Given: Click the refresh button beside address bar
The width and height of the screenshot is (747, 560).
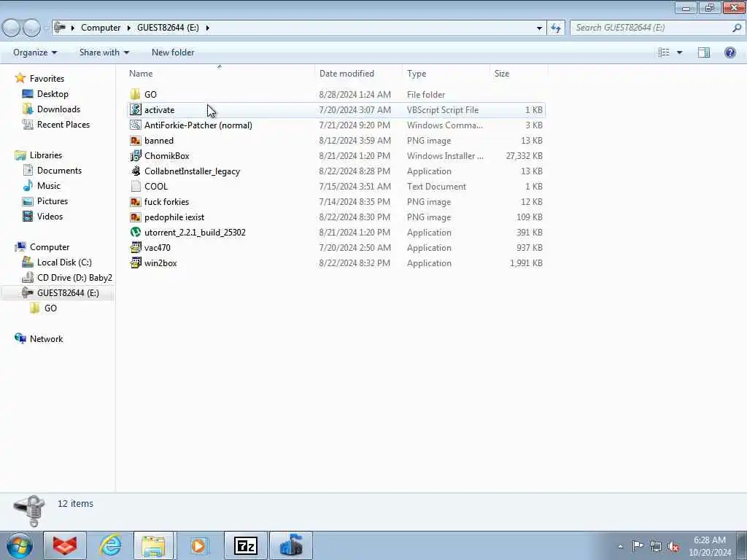Looking at the screenshot, I should click(x=555, y=28).
